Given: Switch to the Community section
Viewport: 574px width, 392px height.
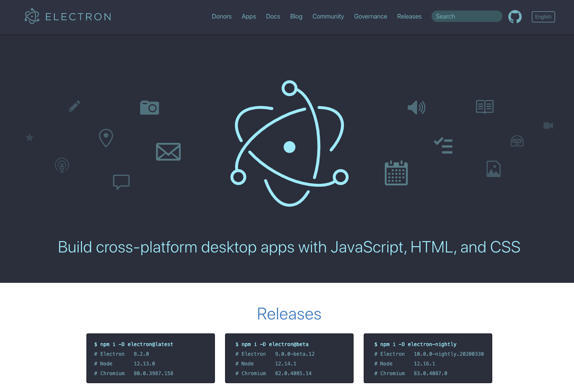Looking at the screenshot, I should pyautogui.click(x=328, y=16).
